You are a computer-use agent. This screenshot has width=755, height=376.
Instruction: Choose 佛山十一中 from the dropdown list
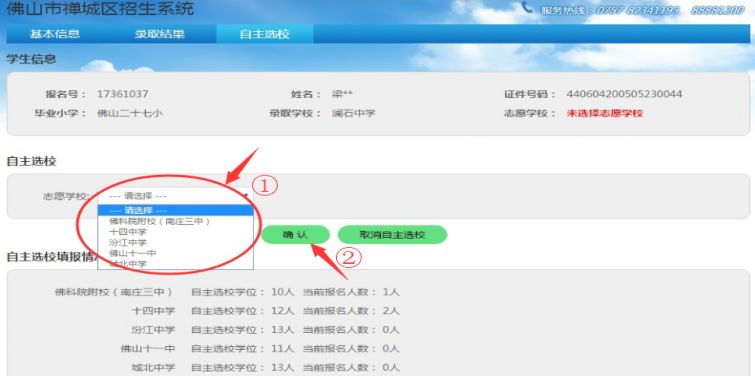pyautogui.click(x=175, y=253)
